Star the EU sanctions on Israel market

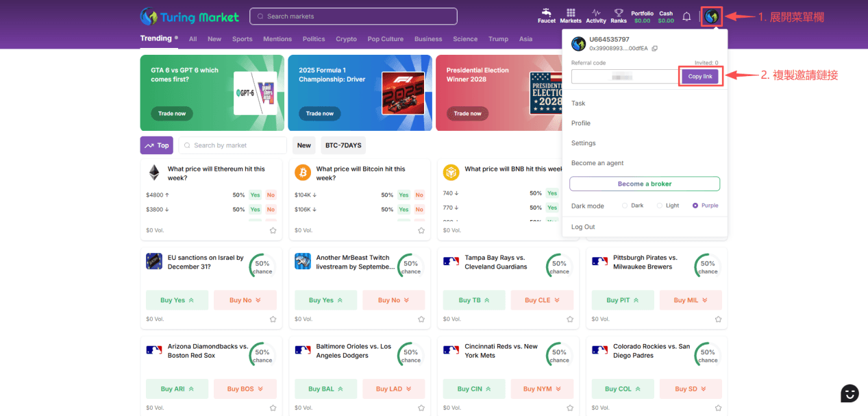pos(273,319)
